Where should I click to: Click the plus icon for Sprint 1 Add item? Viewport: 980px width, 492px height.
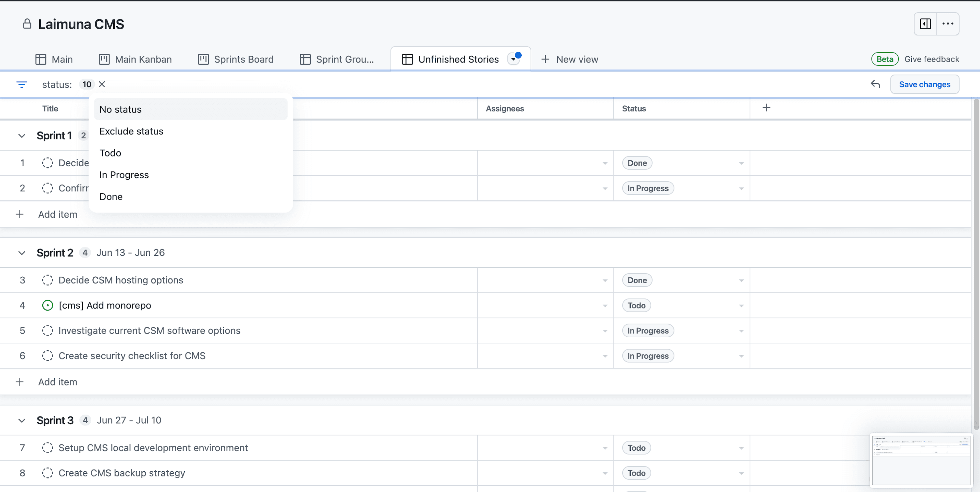click(x=19, y=214)
